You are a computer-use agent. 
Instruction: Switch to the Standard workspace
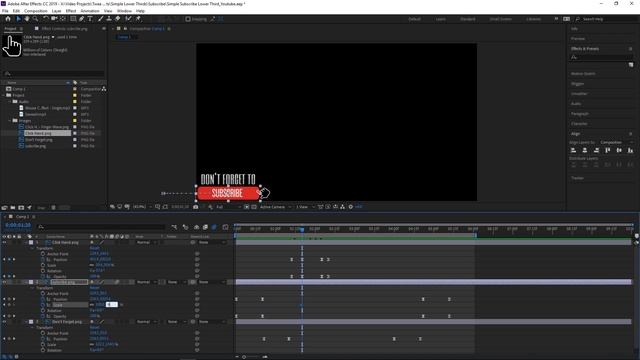467,19
